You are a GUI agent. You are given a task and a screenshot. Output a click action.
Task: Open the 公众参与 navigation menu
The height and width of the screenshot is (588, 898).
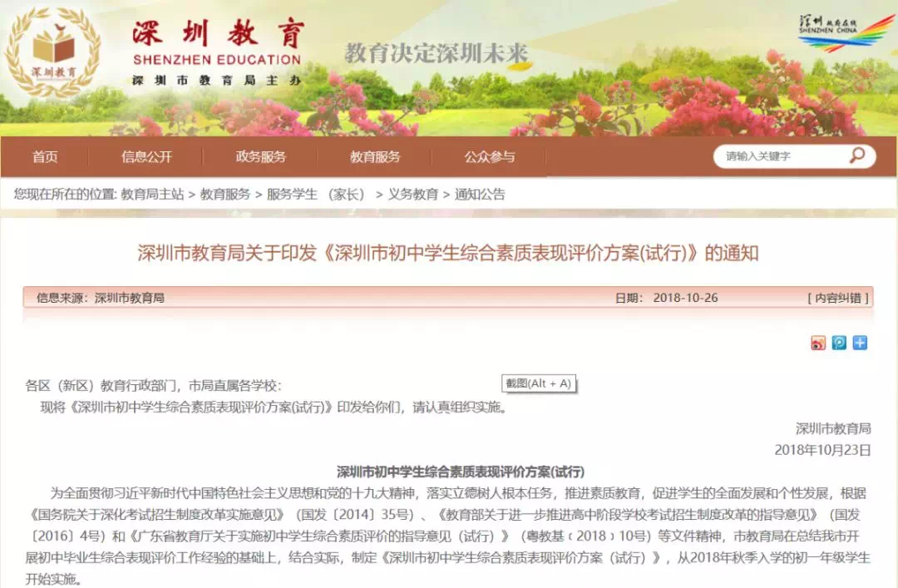(x=490, y=156)
